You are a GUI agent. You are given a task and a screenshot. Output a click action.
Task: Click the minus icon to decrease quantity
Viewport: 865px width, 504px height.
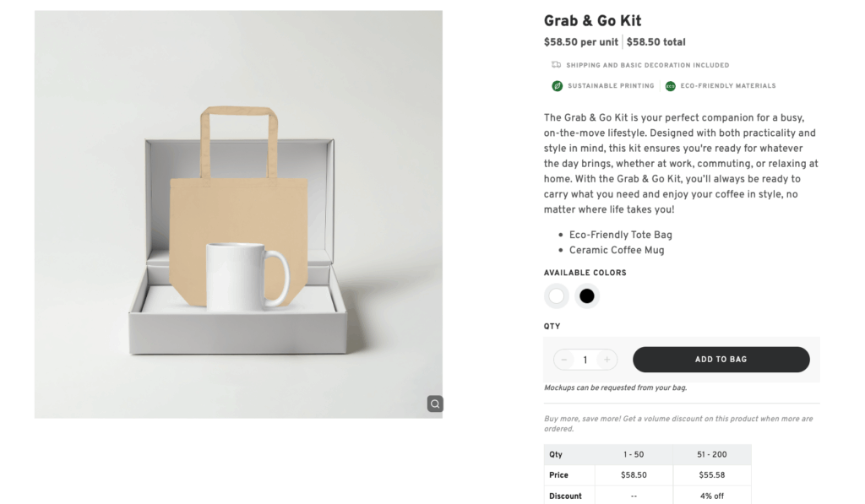coord(563,359)
